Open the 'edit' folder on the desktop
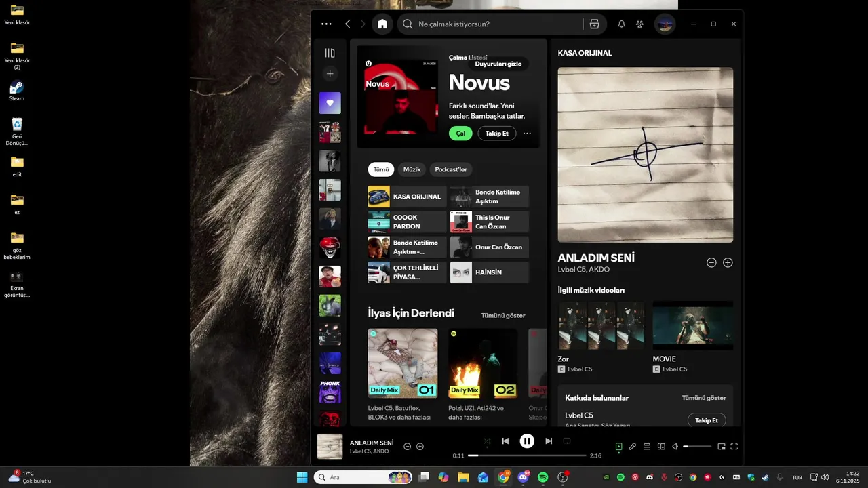This screenshot has width=868, height=488. tap(17, 167)
